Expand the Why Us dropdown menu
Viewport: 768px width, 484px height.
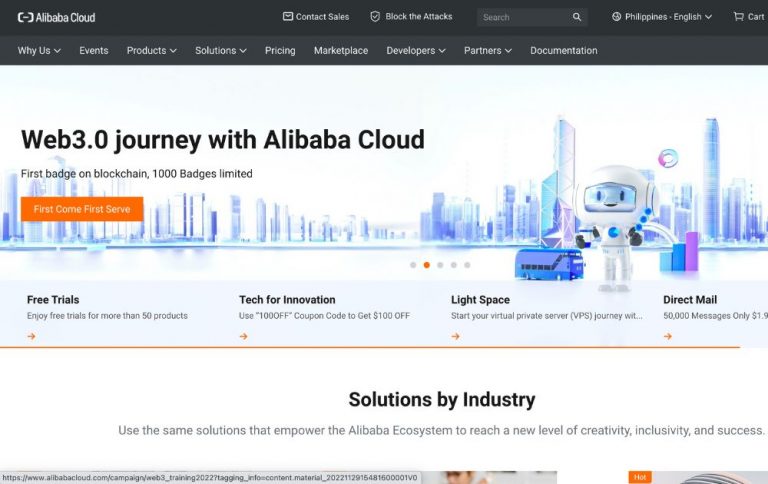(39, 50)
